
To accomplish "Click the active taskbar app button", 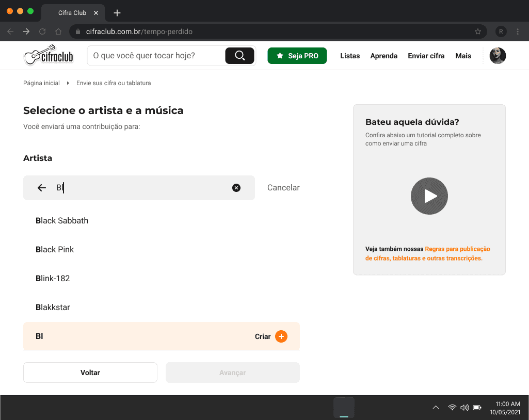I will pos(344,408).
